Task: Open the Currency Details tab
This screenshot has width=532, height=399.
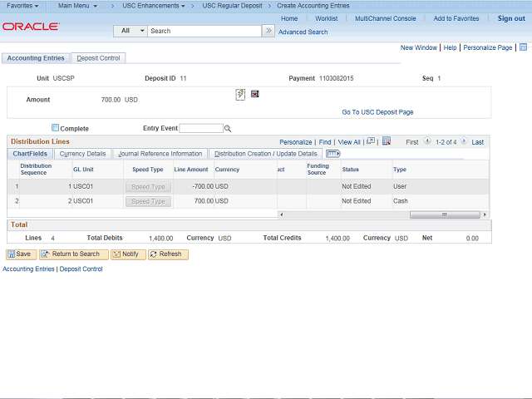Action: click(83, 154)
